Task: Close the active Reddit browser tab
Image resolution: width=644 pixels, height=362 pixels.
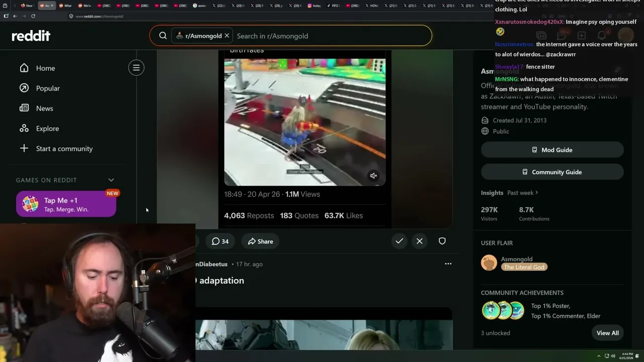Action: (x=52, y=6)
